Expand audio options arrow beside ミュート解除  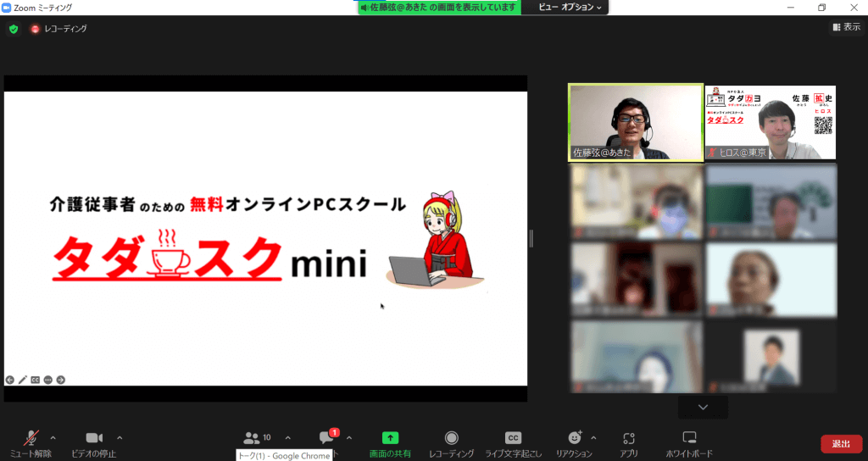coord(53,438)
